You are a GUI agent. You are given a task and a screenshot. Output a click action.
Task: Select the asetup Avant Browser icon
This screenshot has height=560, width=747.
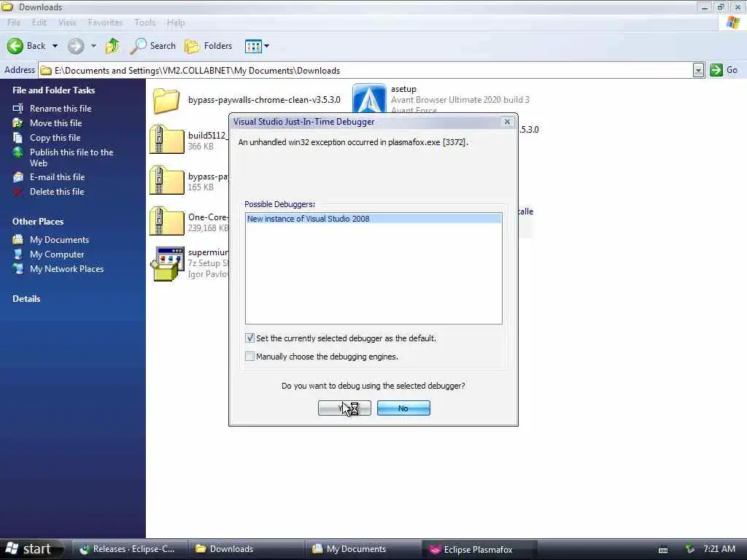coord(369,98)
